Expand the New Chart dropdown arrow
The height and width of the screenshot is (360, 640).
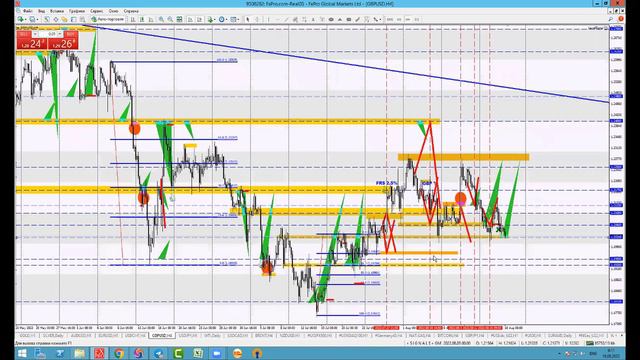tap(25, 19)
